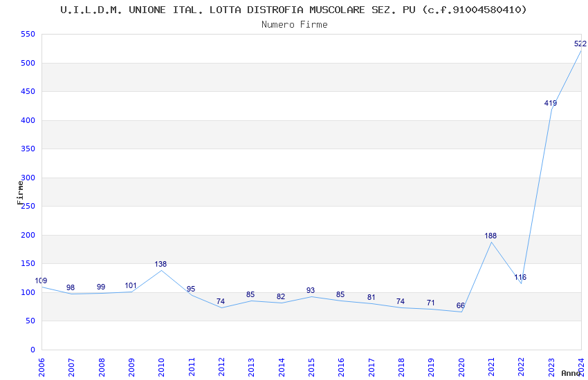The height and width of the screenshot is (380, 588).
Task: Select the 109 data label at 2006
Action: tap(42, 281)
